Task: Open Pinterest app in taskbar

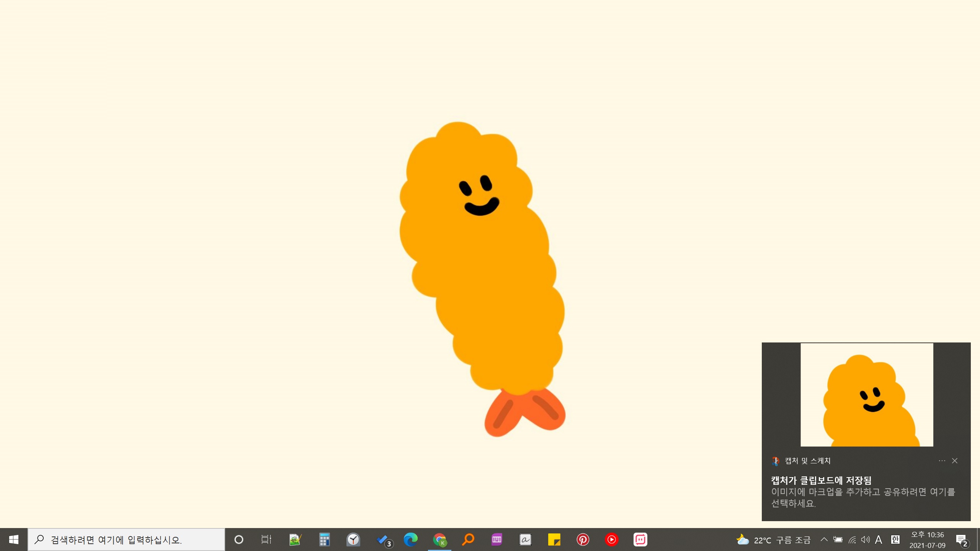Action: pos(583,540)
